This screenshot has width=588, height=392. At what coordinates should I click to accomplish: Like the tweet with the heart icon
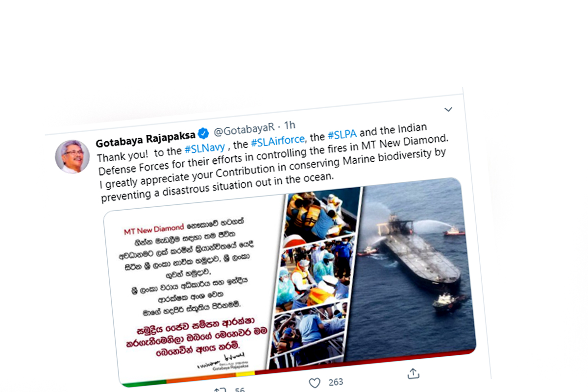[x=315, y=383]
